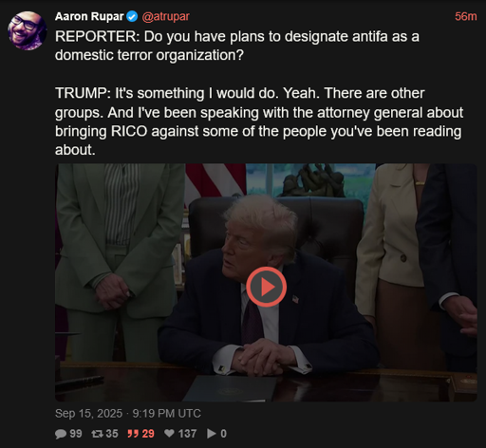The height and width of the screenshot is (448, 486).
Task: Click the 35 retweets count
Action: tap(112, 434)
